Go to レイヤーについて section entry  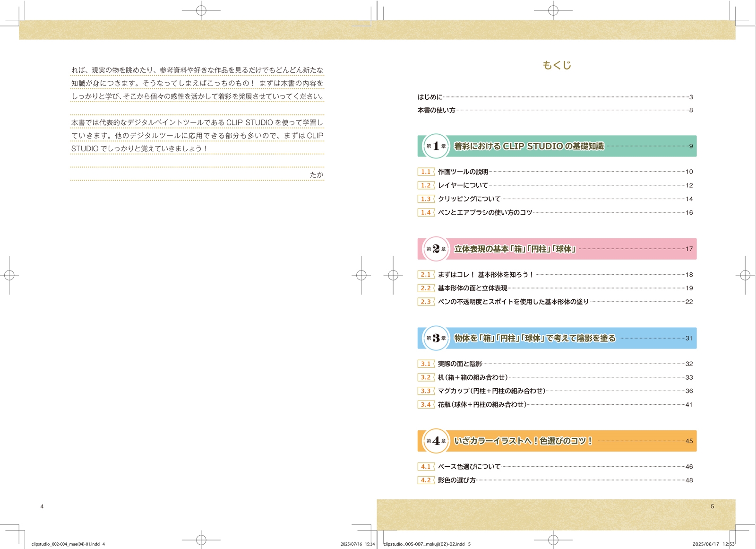(x=463, y=185)
